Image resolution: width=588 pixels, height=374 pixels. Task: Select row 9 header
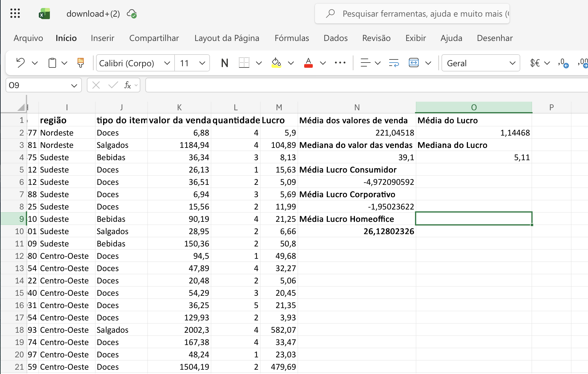pyautogui.click(x=14, y=219)
